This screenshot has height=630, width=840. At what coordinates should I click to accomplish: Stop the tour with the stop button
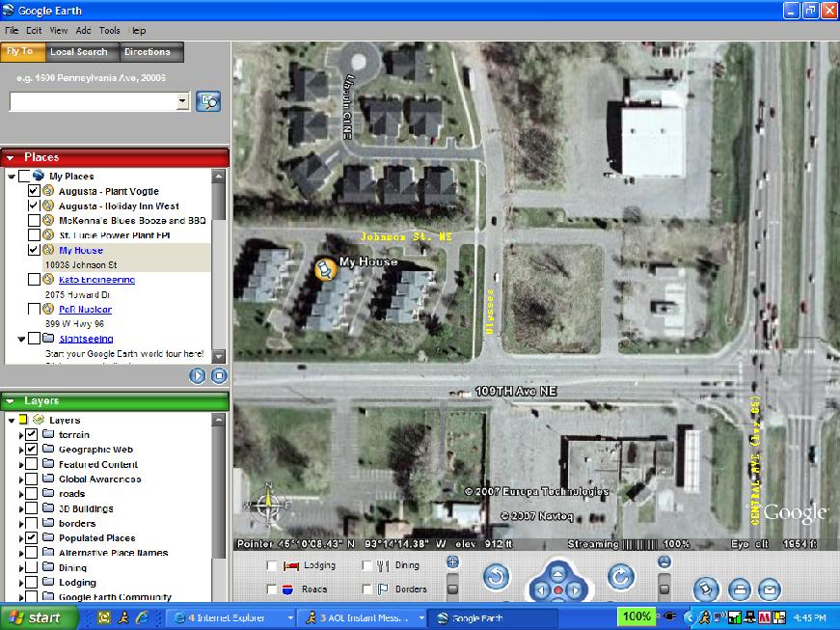point(219,376)
